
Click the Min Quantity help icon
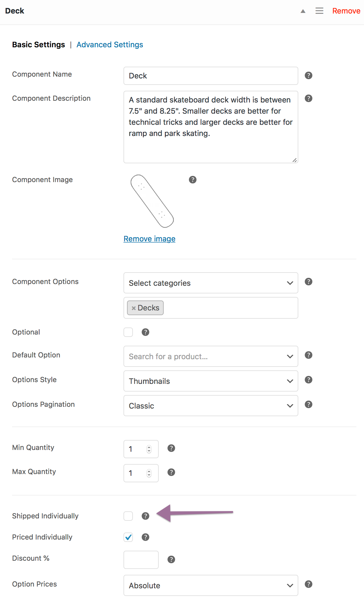tap(171, 448)
